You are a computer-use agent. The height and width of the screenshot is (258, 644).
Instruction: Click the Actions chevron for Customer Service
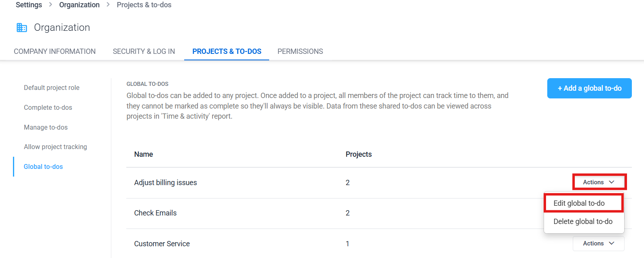point(612,243)
